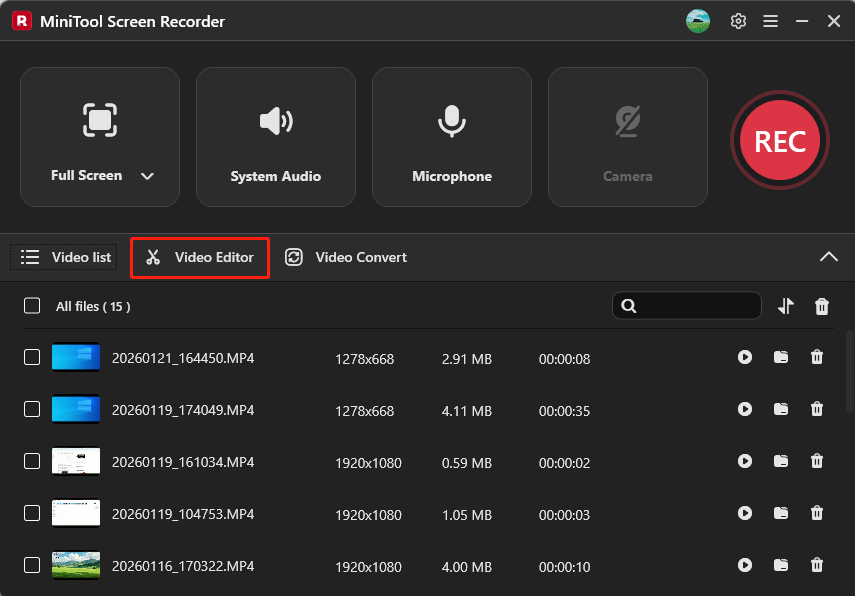
Task: Click the disabled Camera icon
Action: pos(627,121)
